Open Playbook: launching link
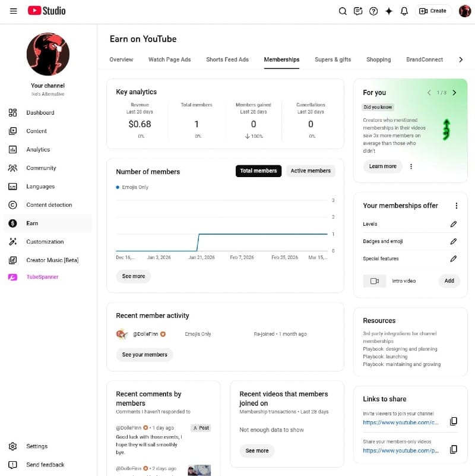Viewport: 475px width, 476px height. (x=385, y=357)
